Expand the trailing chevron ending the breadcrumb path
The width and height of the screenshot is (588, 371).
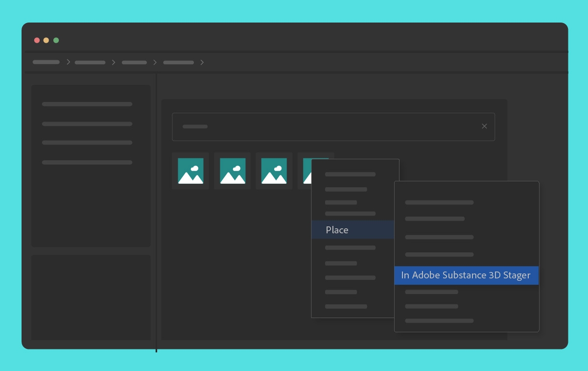point(202,62)
